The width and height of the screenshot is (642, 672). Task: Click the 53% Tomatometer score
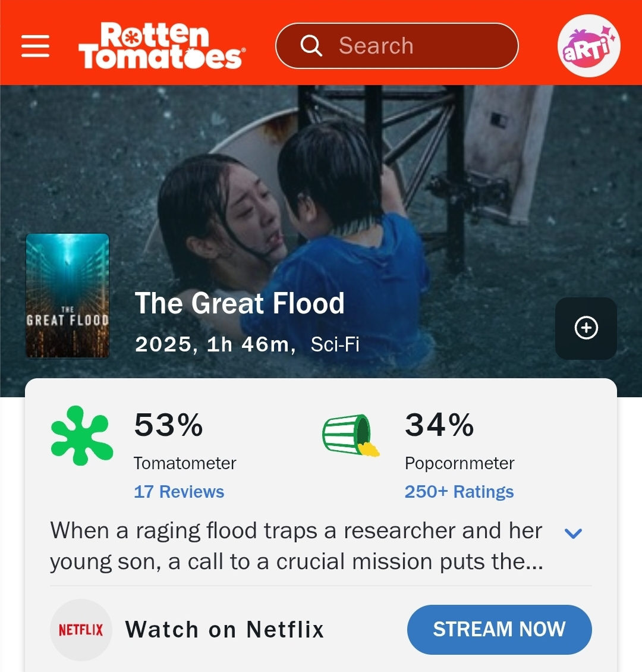168,425
